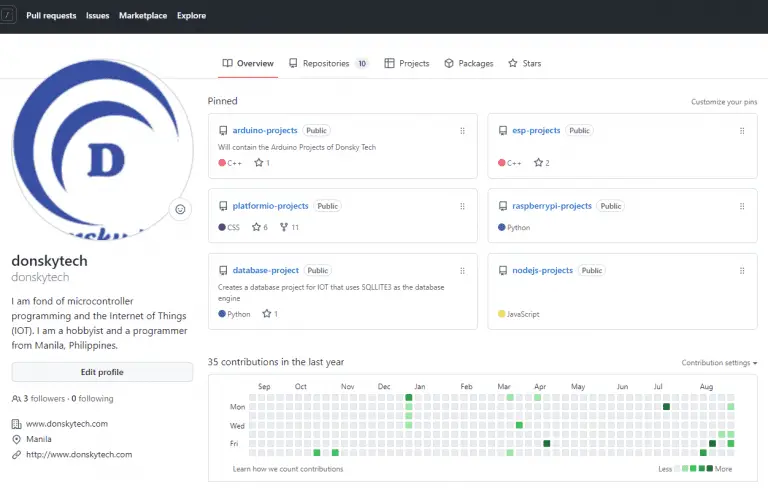This screenshot has height=488, width=768.
Task: Open the Customize your pins link
Action: click(x=723, y=102)
